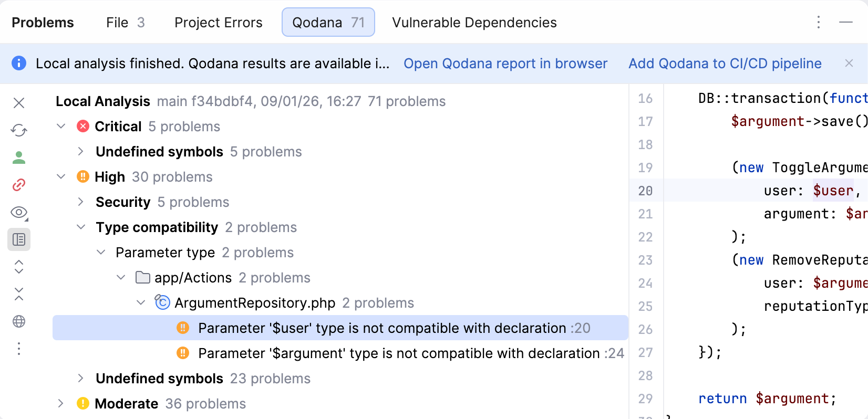Open the logged-in user account icon

point(19,158)
